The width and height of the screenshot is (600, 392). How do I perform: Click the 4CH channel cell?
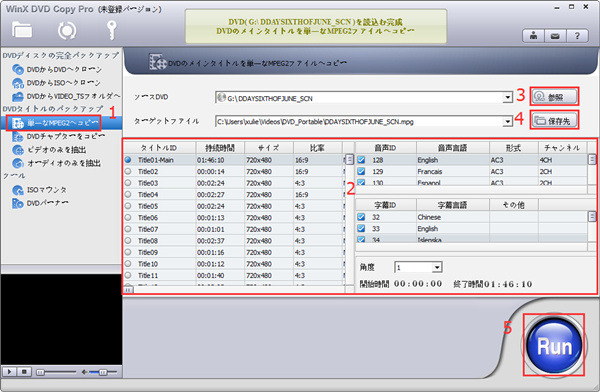(x=546, y=160)
